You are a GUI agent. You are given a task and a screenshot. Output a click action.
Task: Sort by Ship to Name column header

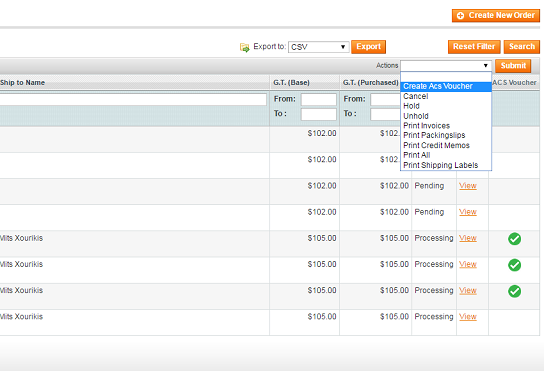click(23, 83)
